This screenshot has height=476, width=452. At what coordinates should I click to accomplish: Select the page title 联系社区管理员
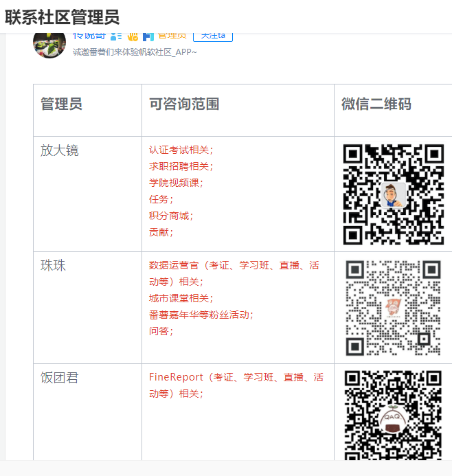coord(63,17)
